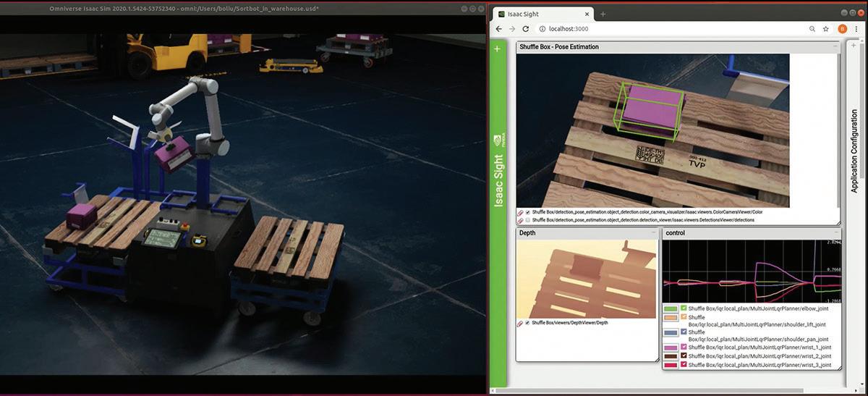Click the pink wrist_1_joint color swatch
868x396 pixels.
pos(671,348)
